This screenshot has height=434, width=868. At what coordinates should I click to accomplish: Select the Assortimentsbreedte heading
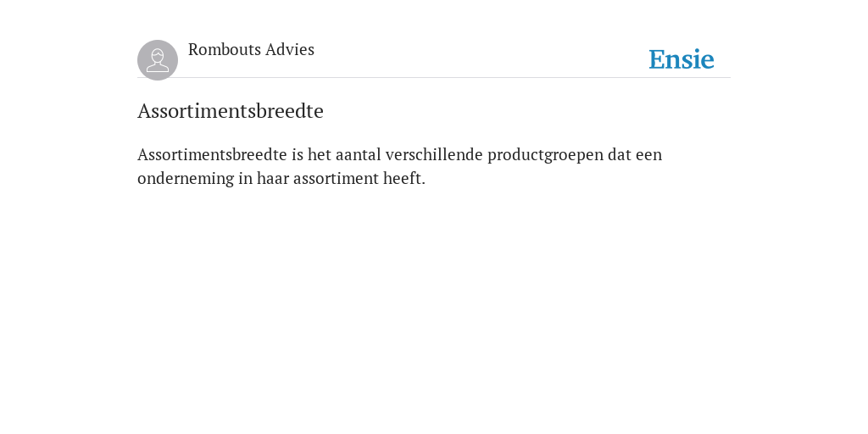231,111
